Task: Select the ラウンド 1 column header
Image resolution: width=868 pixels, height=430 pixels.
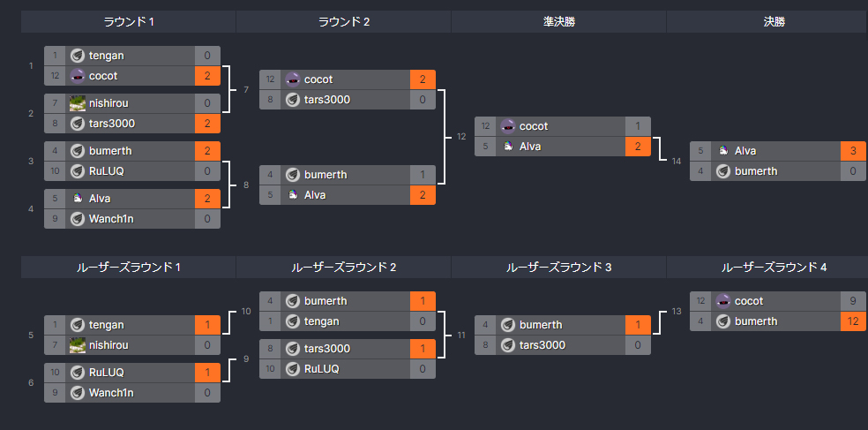Action: click(129, 22)
